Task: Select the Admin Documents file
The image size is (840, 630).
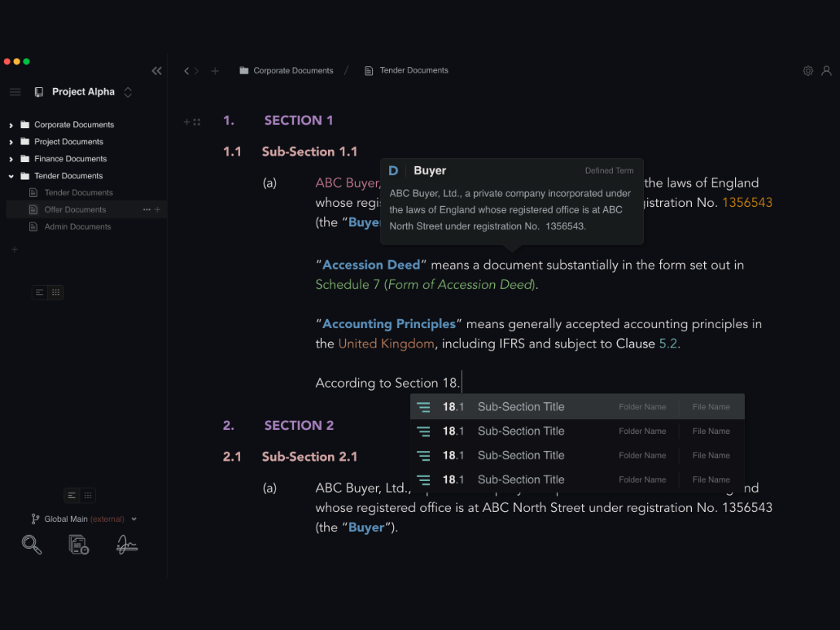Action: [x=78, y=226]
